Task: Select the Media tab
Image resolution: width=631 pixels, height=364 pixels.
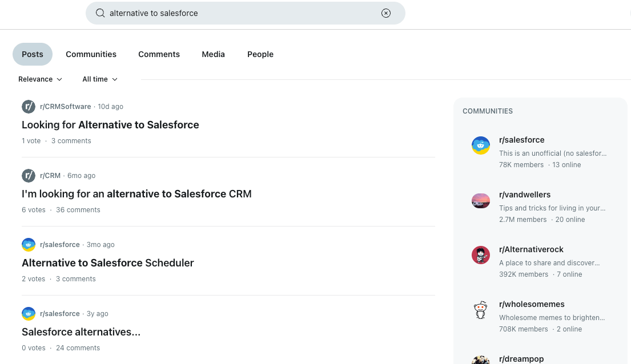Action: click(x=214, y=54)
